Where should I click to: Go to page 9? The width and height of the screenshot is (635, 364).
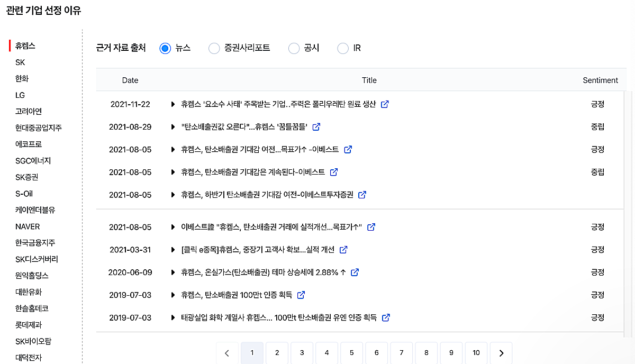(x=451, y=353)
